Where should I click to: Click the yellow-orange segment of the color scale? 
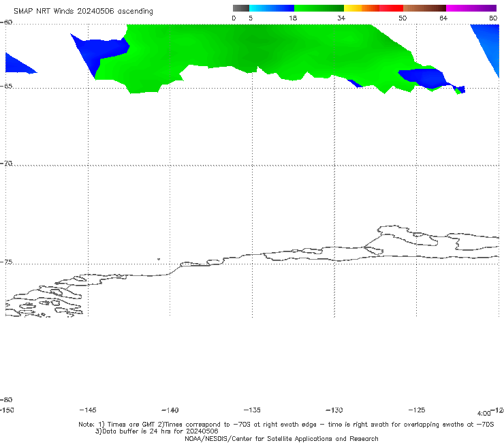click(362, 8)
